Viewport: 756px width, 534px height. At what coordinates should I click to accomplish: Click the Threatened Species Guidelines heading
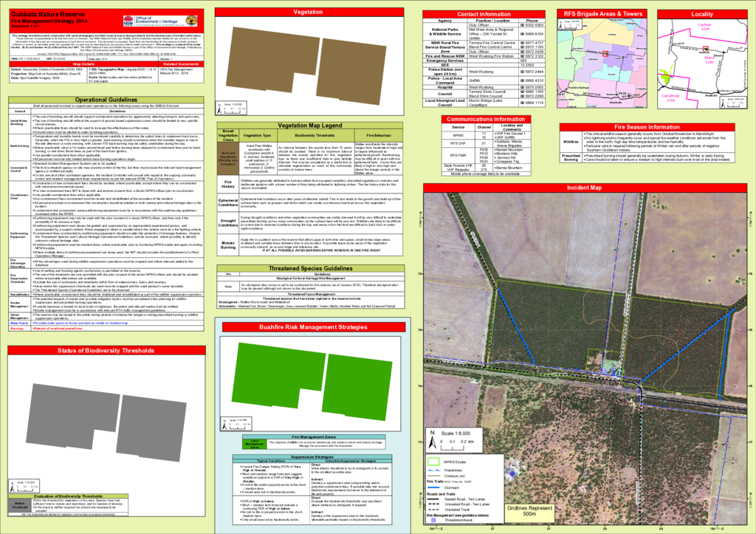click(x=310, y=268)
